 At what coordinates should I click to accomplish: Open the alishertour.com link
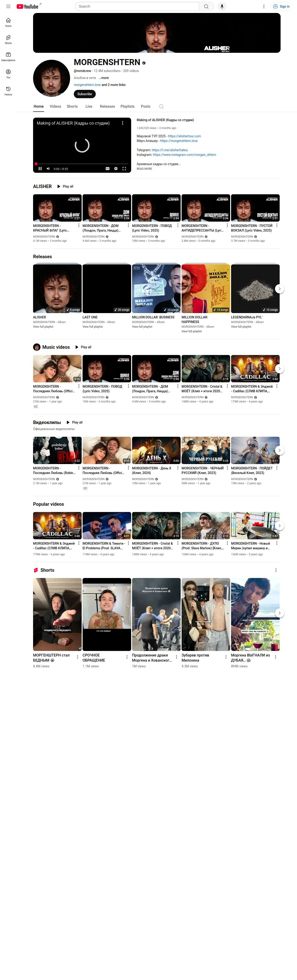coord(185,136)
